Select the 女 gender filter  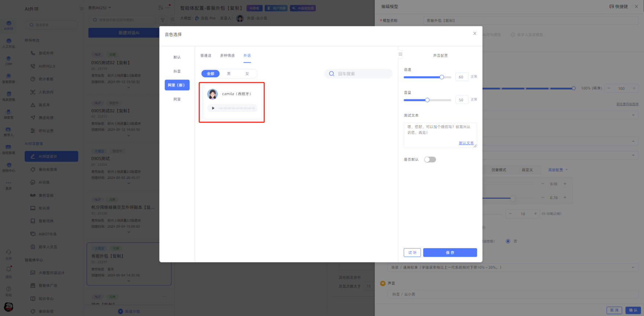[x=247, y=74]
